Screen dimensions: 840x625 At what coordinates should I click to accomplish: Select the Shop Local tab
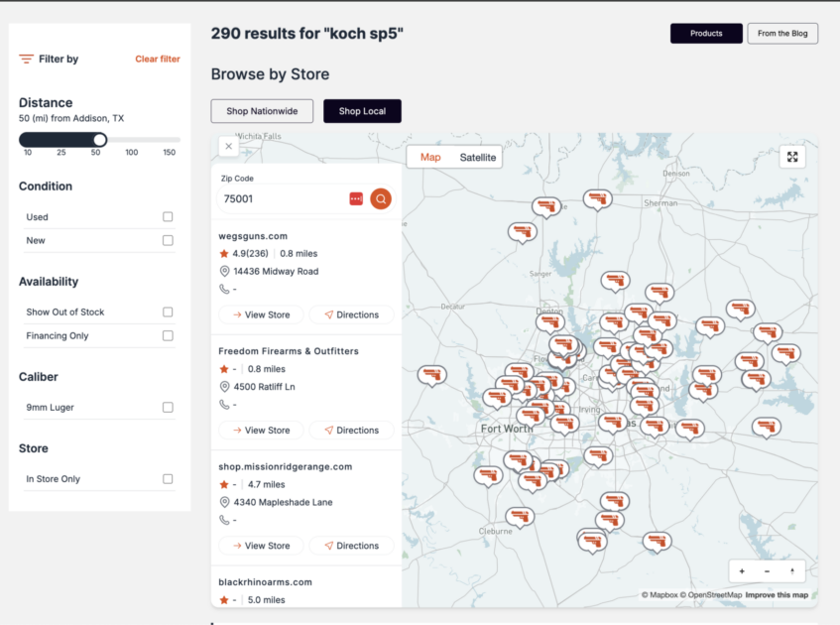click(362, 111)
